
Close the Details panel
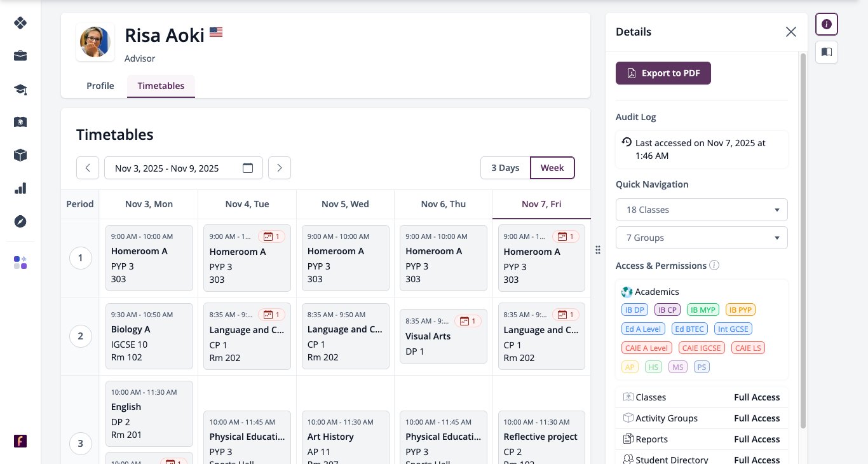pos(790,32)
